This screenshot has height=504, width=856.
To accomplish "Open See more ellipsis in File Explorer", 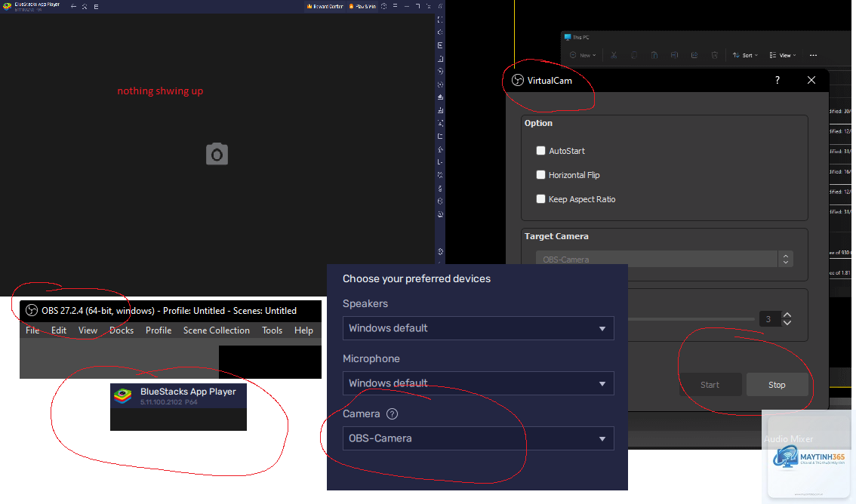I will [x=814, y=55].
